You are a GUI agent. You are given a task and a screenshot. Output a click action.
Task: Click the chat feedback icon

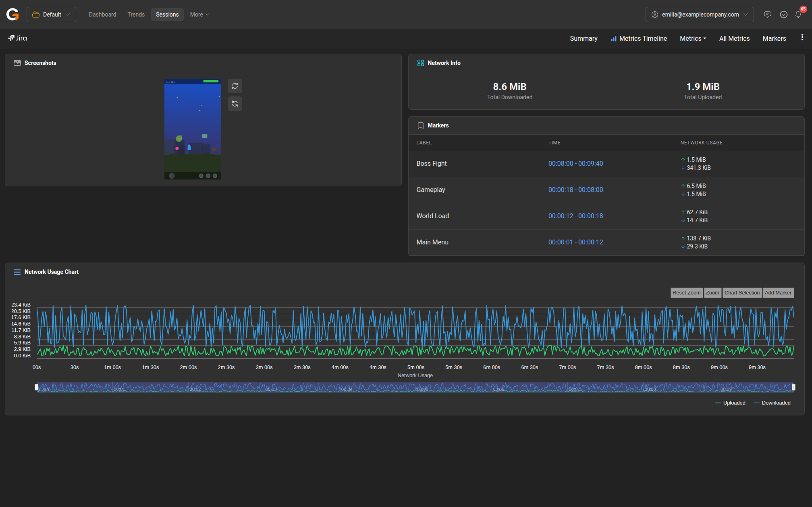coord(767,15)
